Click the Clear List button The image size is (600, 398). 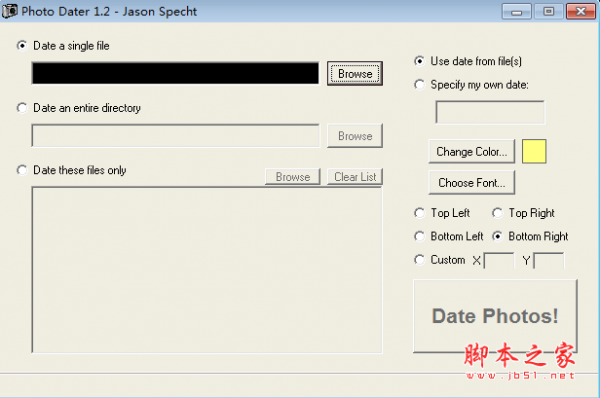click(355, 177)
